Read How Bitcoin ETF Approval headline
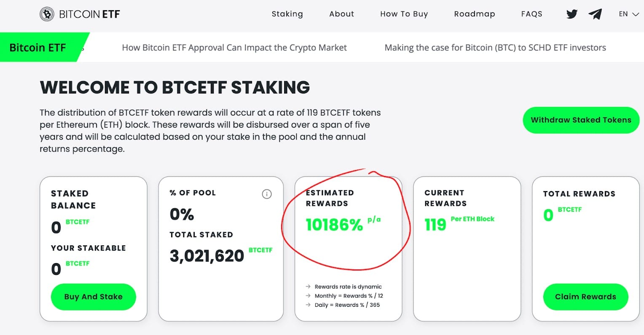Viewport: 644px width, 335px height. (x=234, y=48)
